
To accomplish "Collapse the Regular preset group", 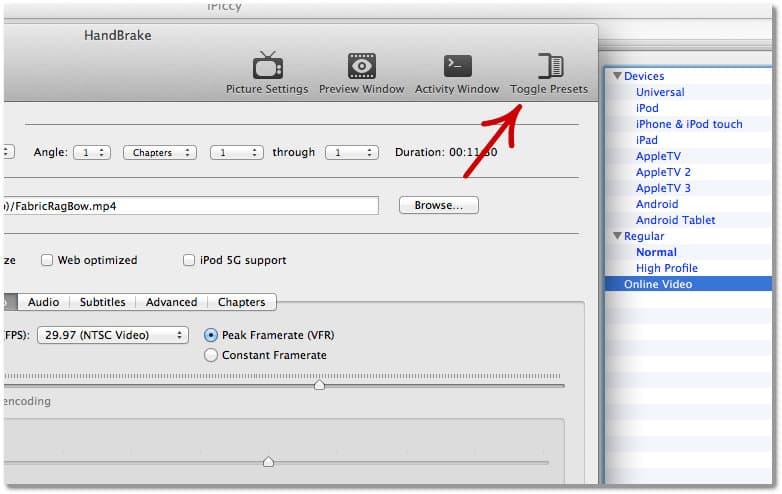I will pos(618,236).
